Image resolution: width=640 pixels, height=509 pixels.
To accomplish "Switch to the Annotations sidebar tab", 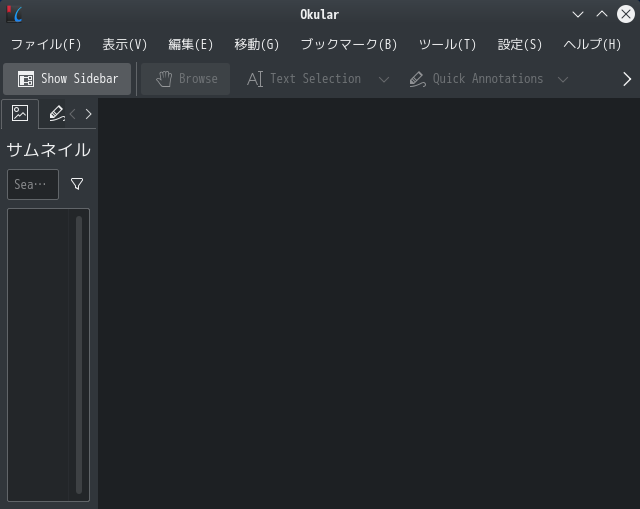I will coord(56,113).
